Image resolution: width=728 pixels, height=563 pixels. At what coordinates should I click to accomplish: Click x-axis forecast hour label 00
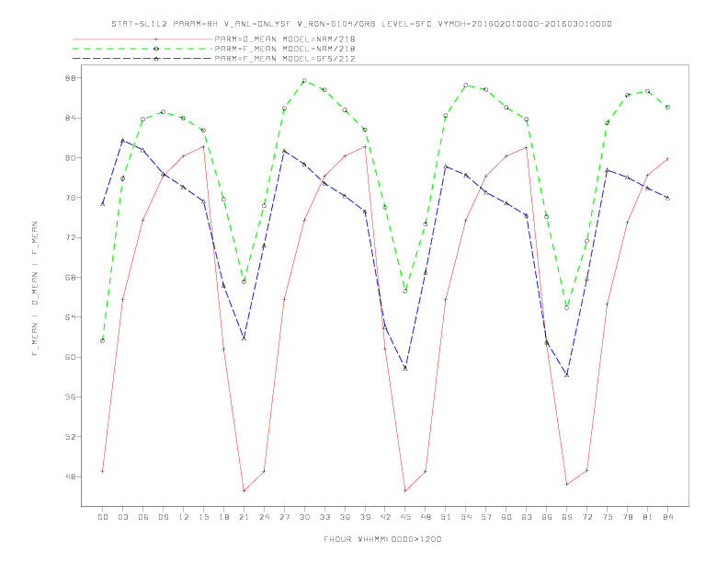[x=103, y=517]
